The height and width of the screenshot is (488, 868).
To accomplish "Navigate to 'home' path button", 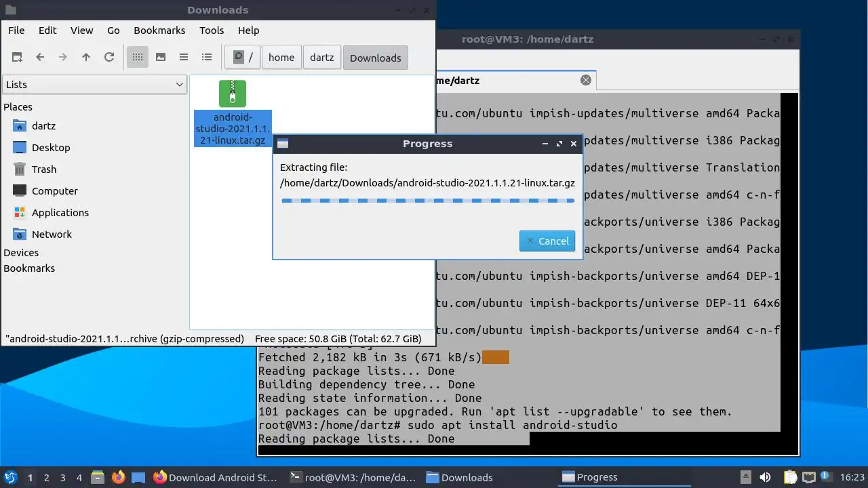I will 281,58.
